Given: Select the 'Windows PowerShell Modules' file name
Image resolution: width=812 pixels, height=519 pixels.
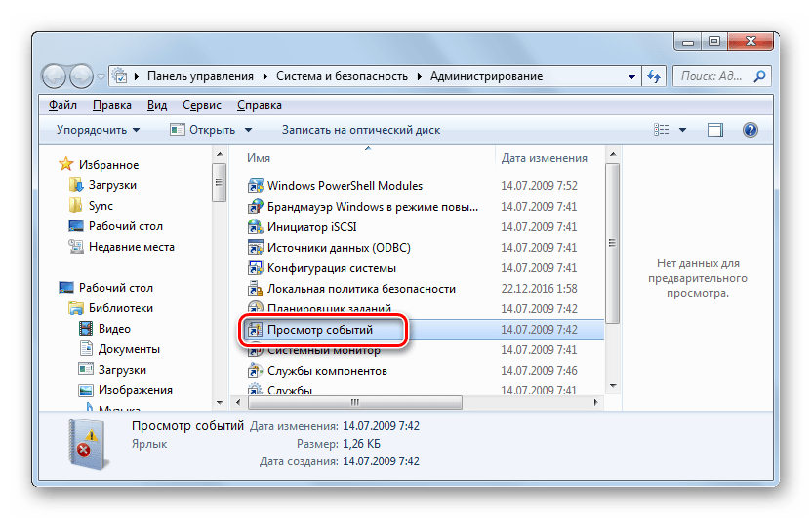Looking at the screenshot, I should [x=345, y=185].
